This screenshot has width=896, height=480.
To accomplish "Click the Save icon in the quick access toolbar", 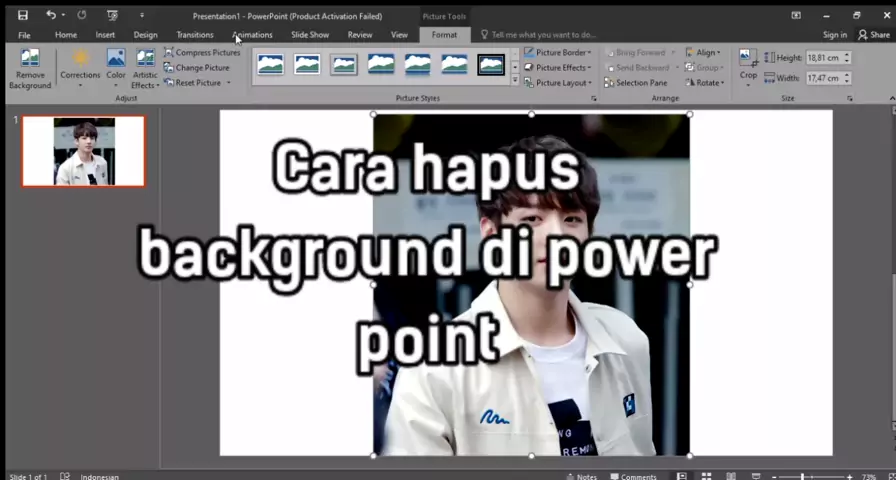I will point(23,15).
